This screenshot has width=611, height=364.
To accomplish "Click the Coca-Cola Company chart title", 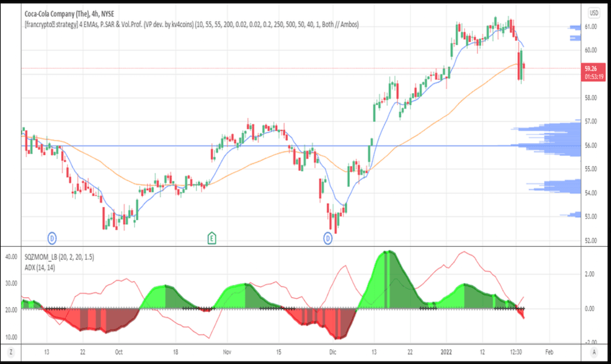I will tap(70, 14).
